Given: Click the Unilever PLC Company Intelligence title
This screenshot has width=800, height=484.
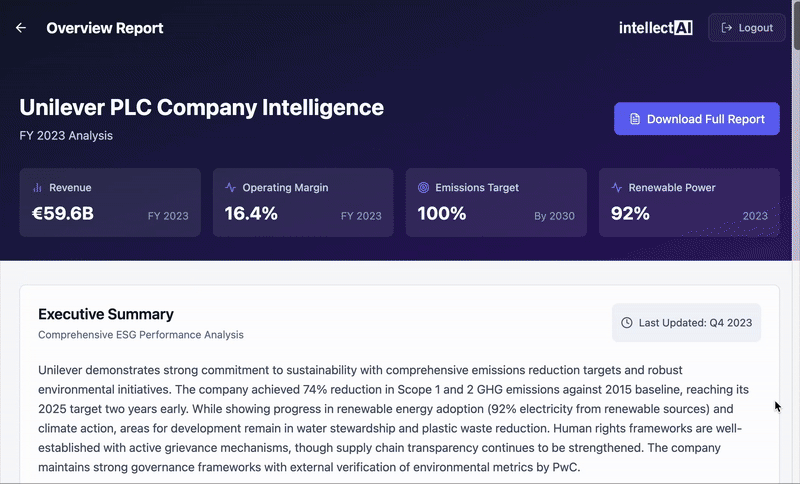Looking at the screenshot, I should click(x=201, y=107).
